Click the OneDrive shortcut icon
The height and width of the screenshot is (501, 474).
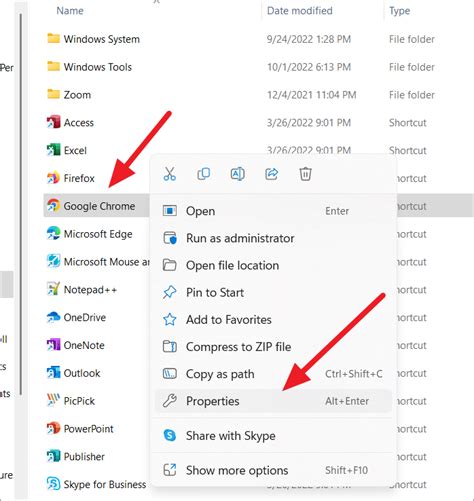(53, 317)
